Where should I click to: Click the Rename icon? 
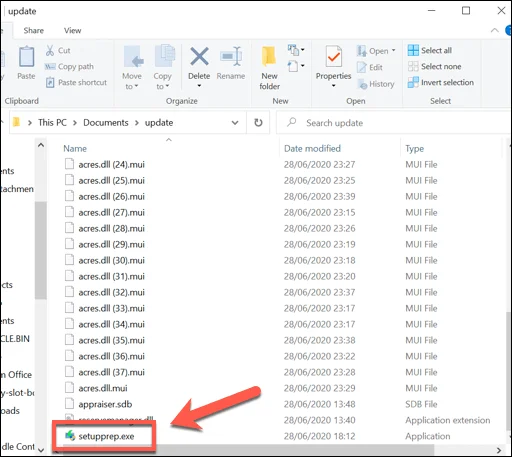pos(231,57)
